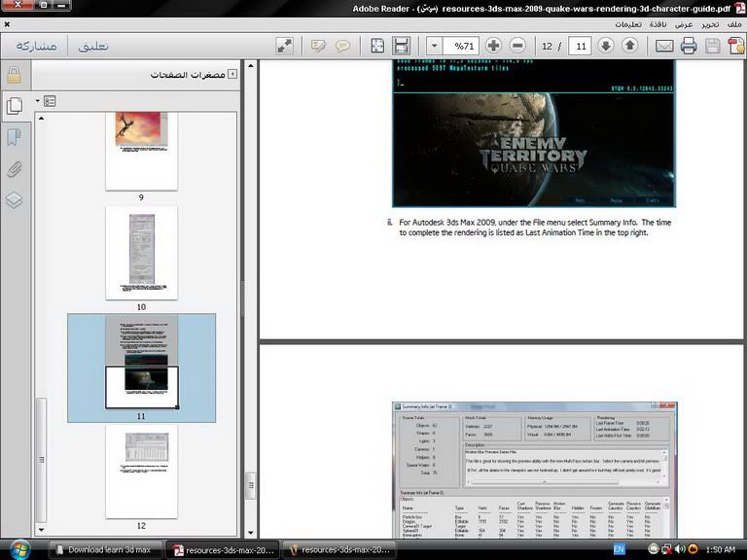Select page 10 thumbnail

(141, 253)
